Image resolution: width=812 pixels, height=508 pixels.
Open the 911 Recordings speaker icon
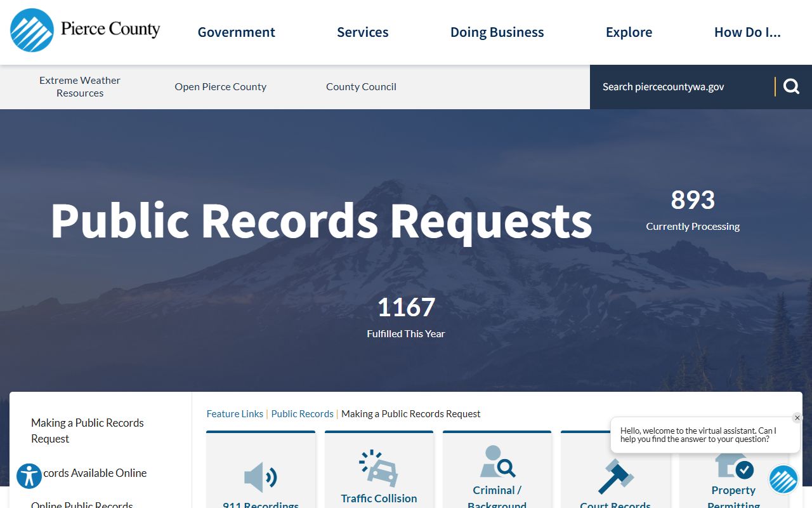pos(260,478)
